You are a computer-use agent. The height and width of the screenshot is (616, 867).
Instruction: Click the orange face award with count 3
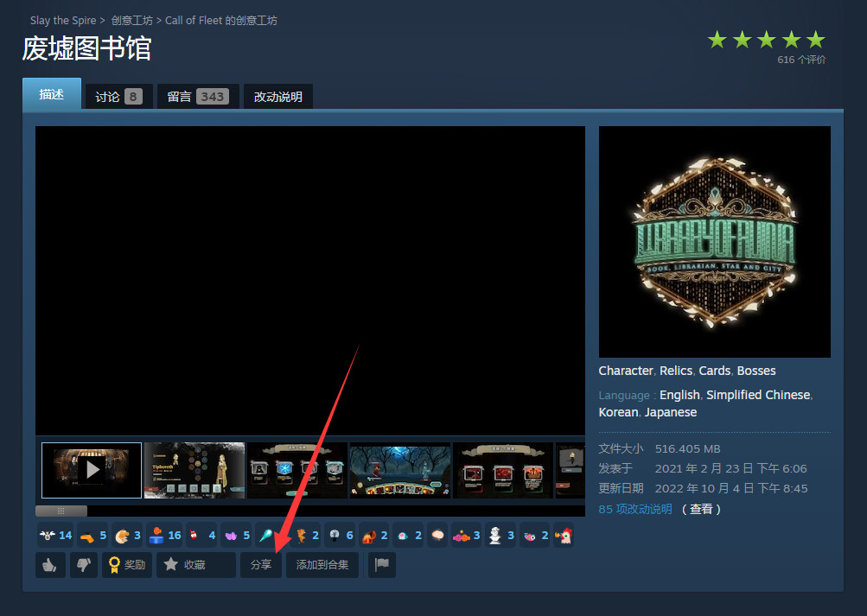pyautogui.click(x=127, y=535)
